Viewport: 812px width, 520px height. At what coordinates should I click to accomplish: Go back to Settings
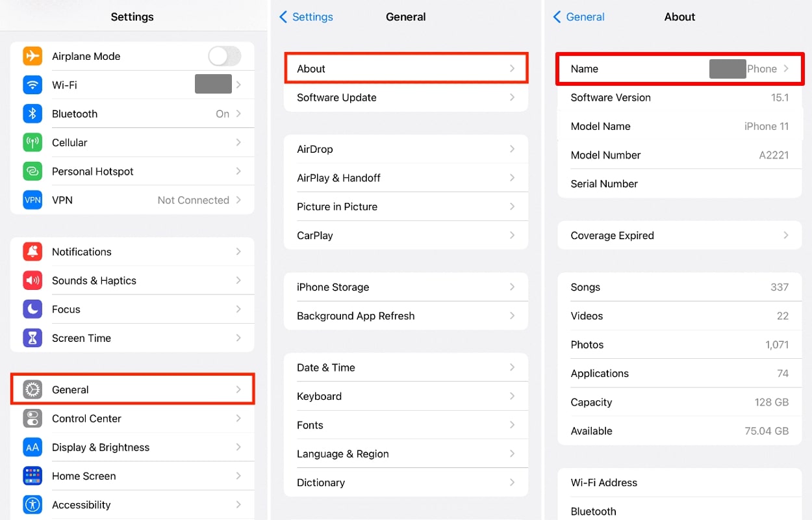click(x=306, y=18)
